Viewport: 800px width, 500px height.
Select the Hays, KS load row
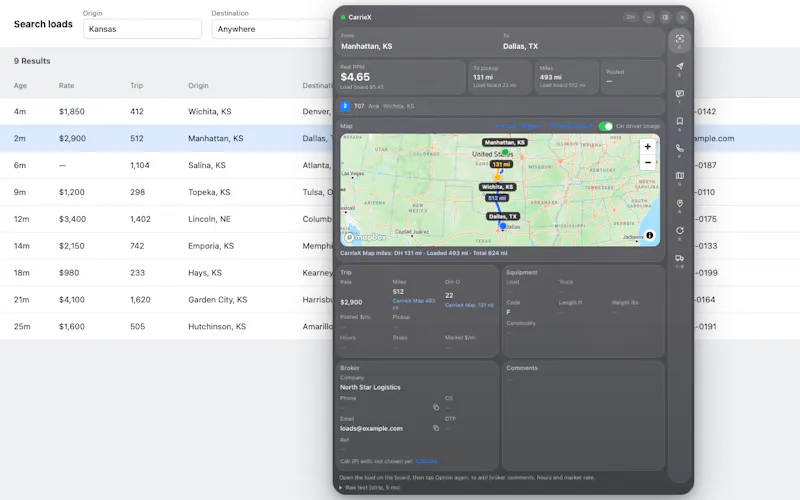click(166, 273)
